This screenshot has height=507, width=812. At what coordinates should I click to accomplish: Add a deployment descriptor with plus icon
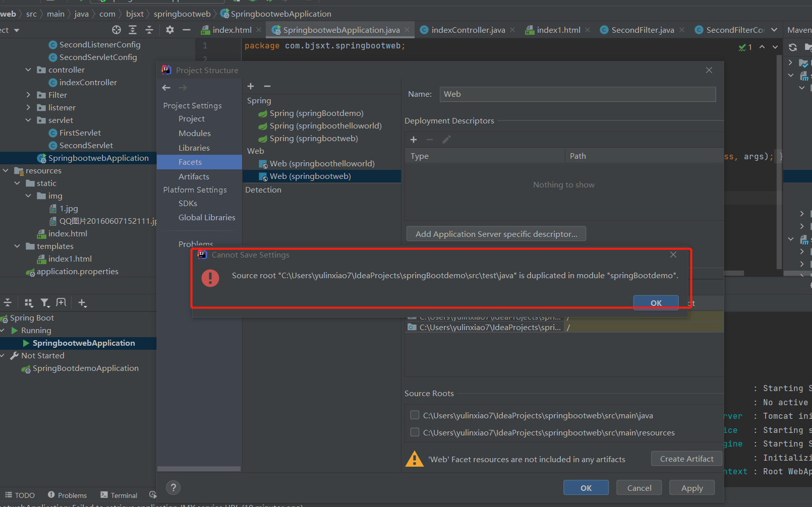tap(414, 140)
